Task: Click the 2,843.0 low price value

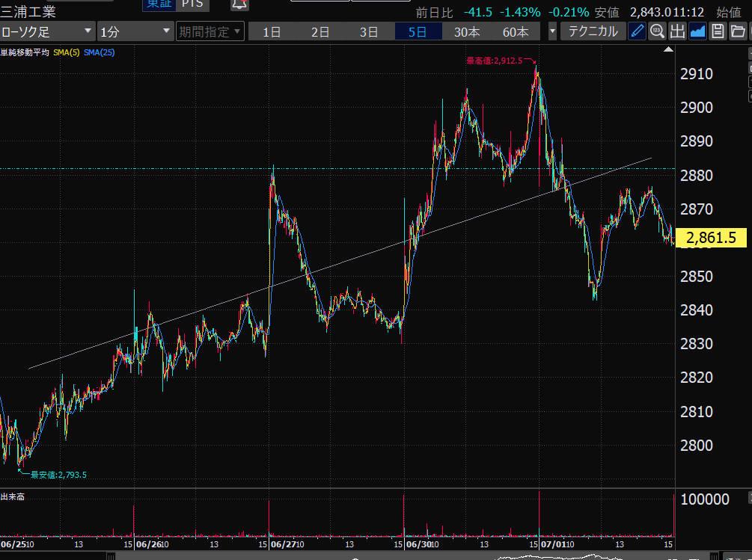Action: [650, 12]
